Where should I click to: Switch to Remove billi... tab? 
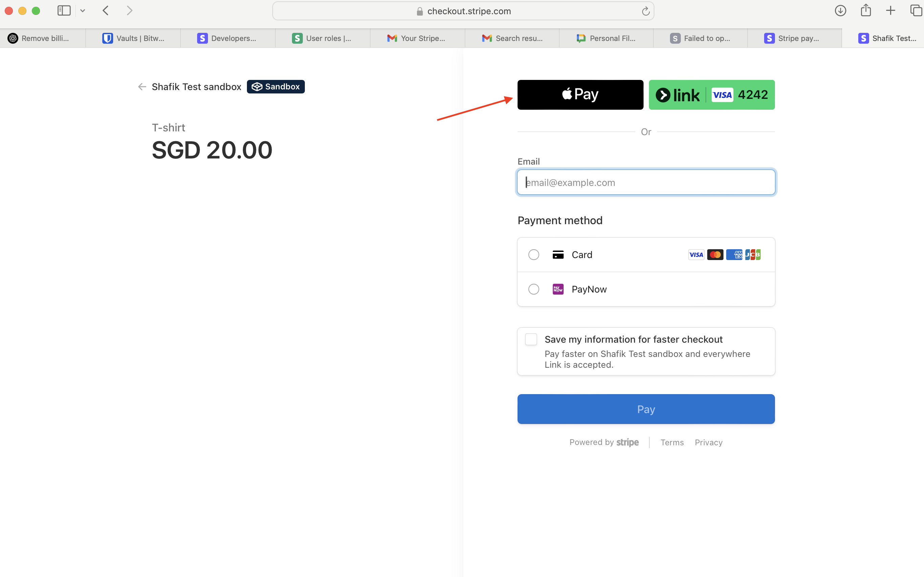click(x=43, y=38)
